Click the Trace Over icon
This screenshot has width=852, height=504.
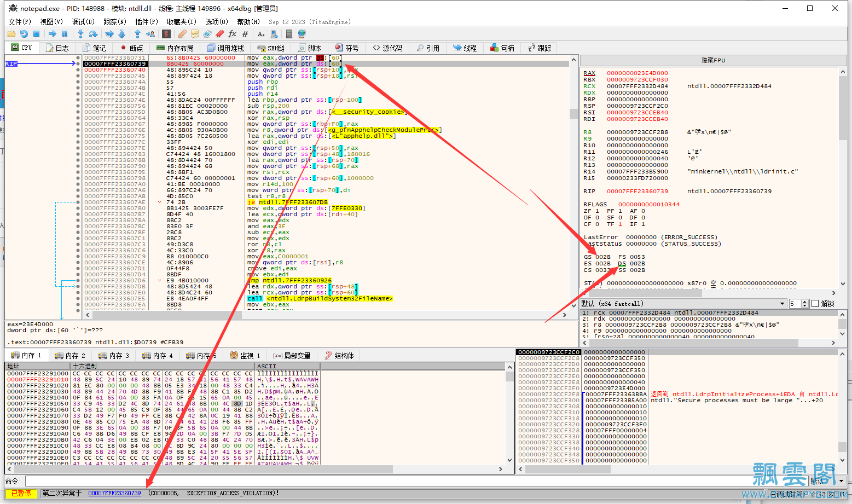pos(121,34)
